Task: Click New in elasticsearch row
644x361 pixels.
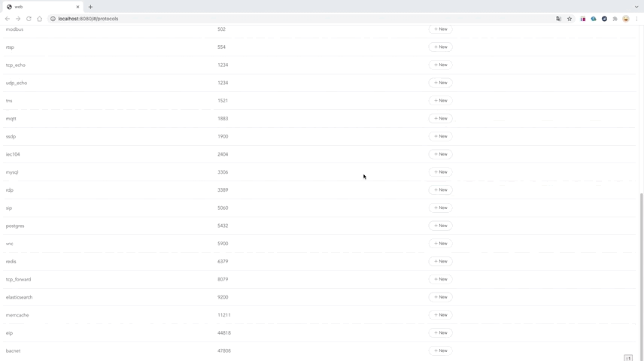Action: point(440,297)
